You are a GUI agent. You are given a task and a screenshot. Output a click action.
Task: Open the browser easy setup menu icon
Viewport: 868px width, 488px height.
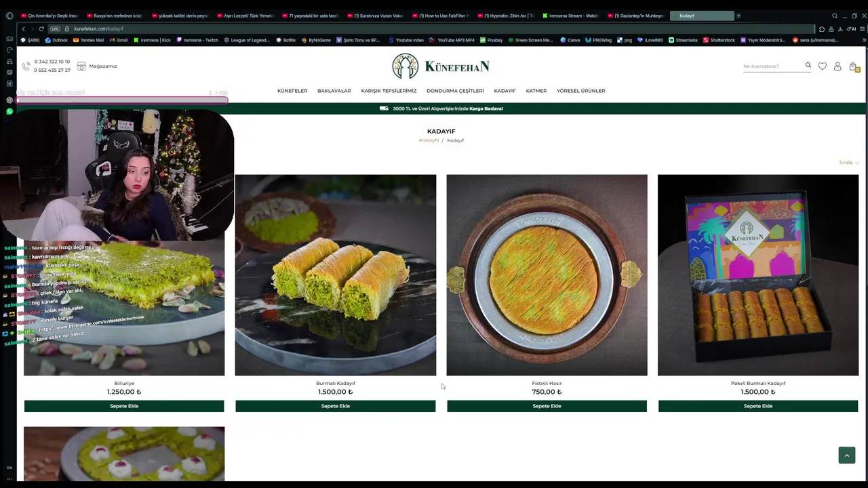pyautogui.click(x=863, y=29)
